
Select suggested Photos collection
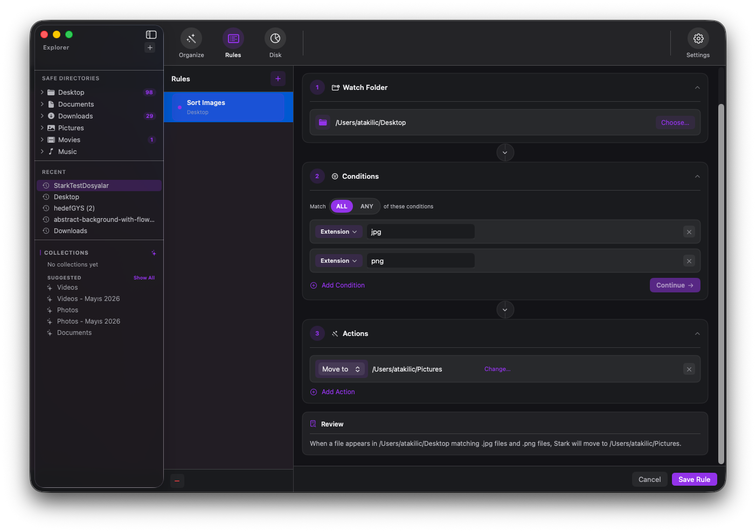coord(67,310)
